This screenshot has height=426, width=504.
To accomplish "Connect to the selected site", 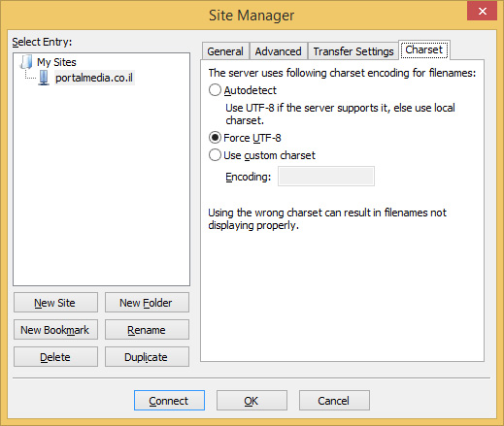I will click(169, 401).
